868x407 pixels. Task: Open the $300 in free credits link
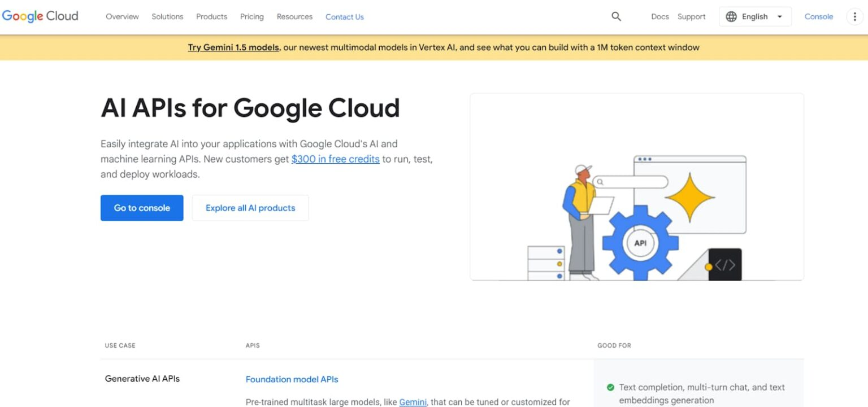336,159
